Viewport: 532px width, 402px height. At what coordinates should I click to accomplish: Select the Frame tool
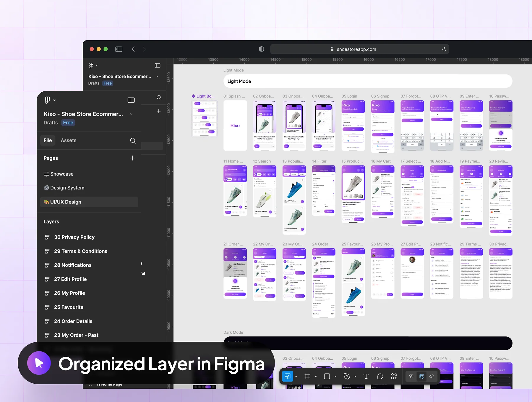click(307, 376)
